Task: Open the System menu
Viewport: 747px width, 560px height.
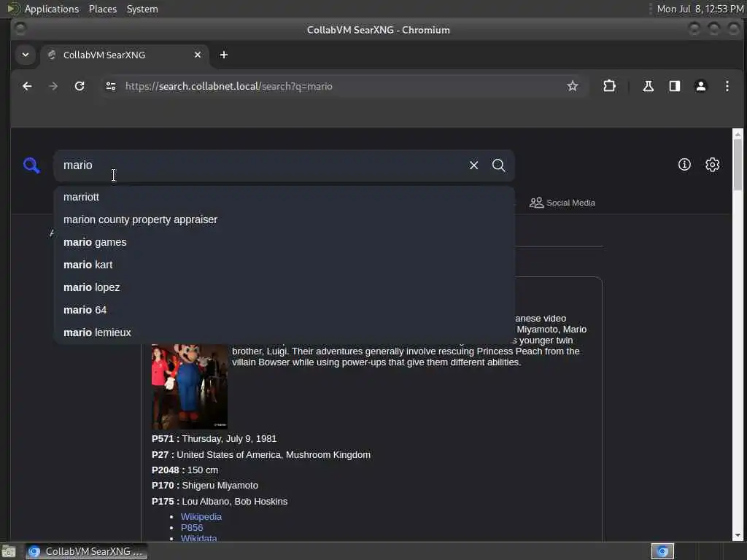Action: [x=142, y=9]
